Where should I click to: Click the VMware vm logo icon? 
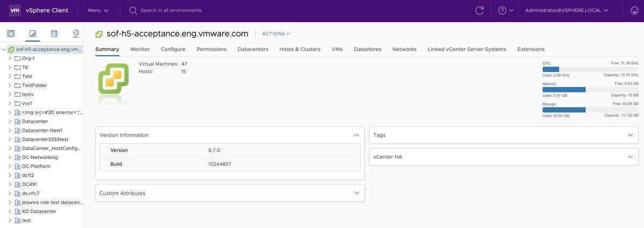(x=16, y=10)
